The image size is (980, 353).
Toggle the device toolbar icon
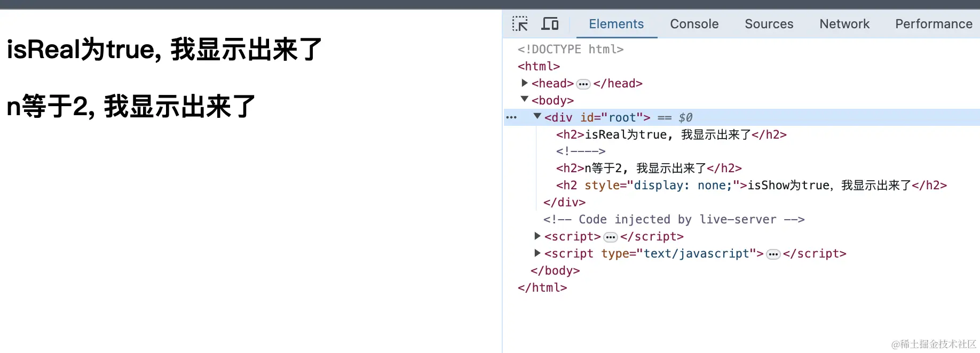tap(550, 24)
